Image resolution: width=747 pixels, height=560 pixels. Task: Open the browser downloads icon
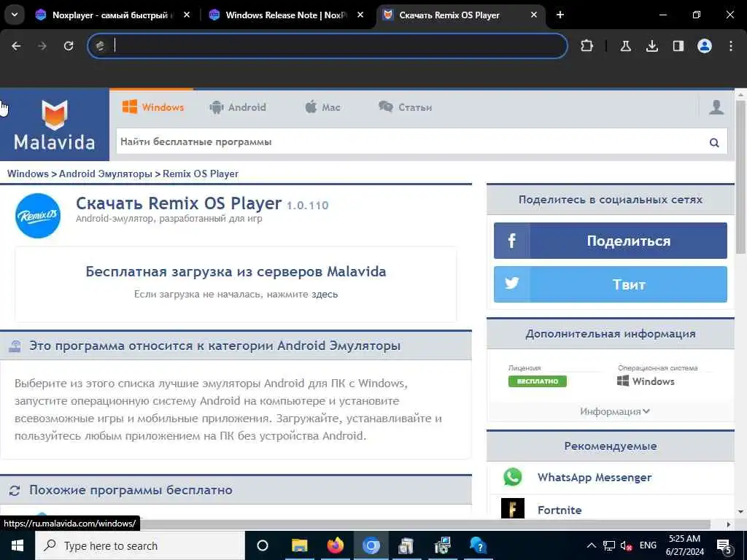tap(651, 46)
